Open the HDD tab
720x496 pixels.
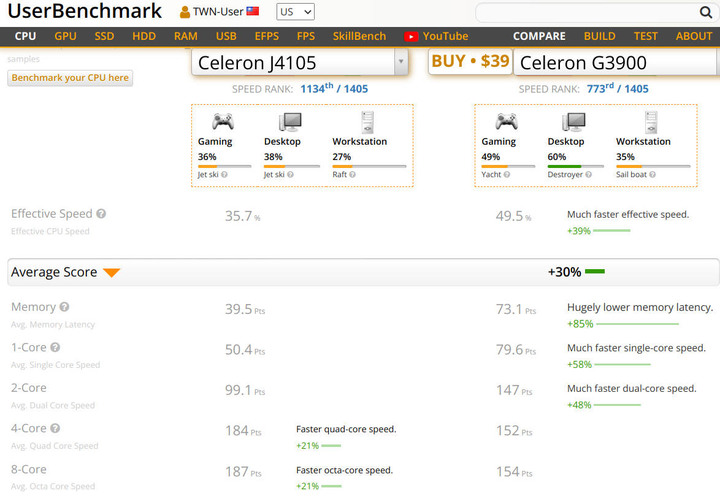(144, 36)
